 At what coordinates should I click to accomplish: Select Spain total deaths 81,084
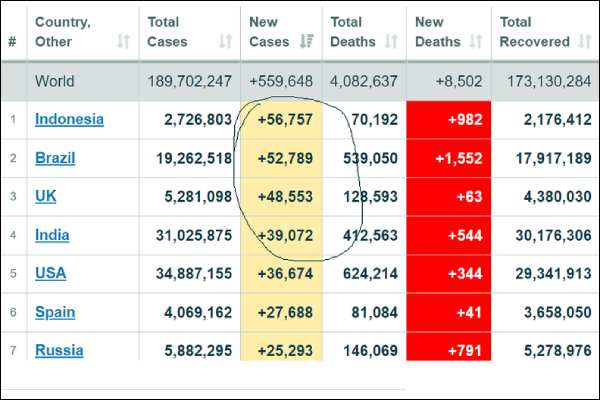[375, 313]
